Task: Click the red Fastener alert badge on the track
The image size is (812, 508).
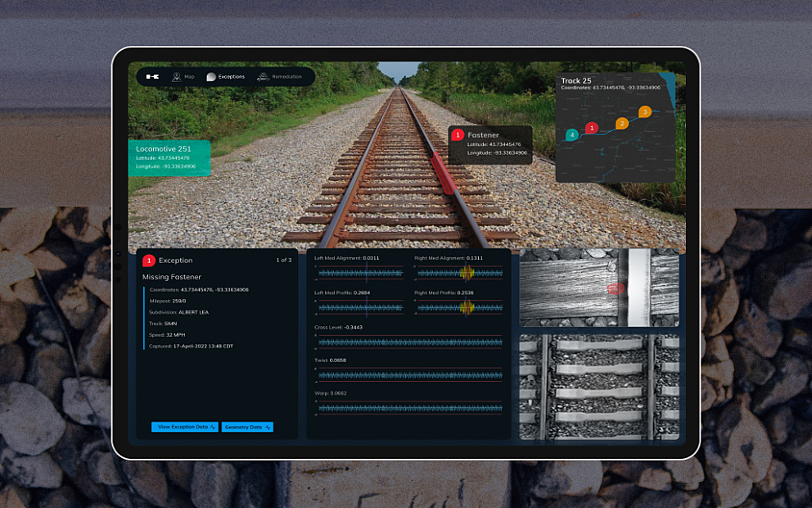Action: (458, 135)
